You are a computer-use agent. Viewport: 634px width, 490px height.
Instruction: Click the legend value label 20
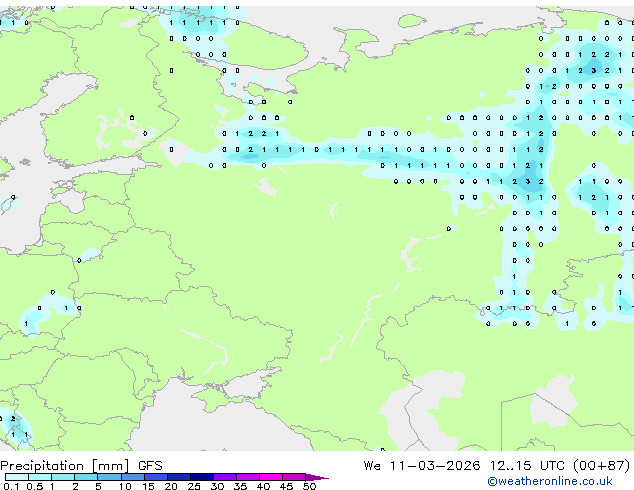(171, 486)
